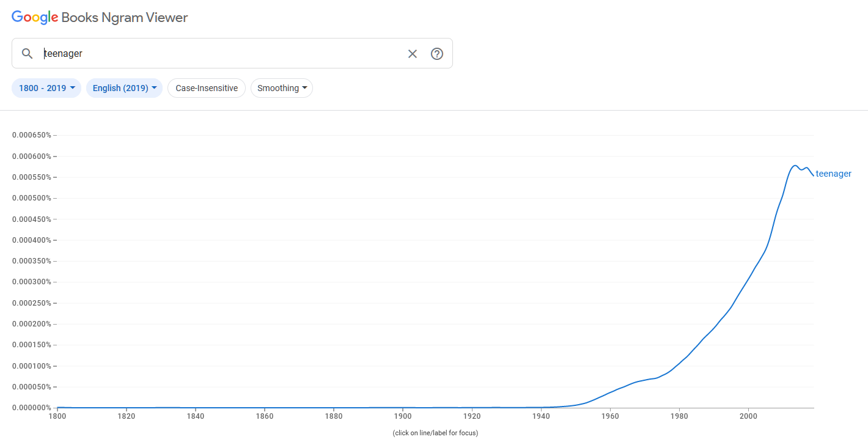Open the Smoothing dropdown
868x442 pixels.
[282, 88]
